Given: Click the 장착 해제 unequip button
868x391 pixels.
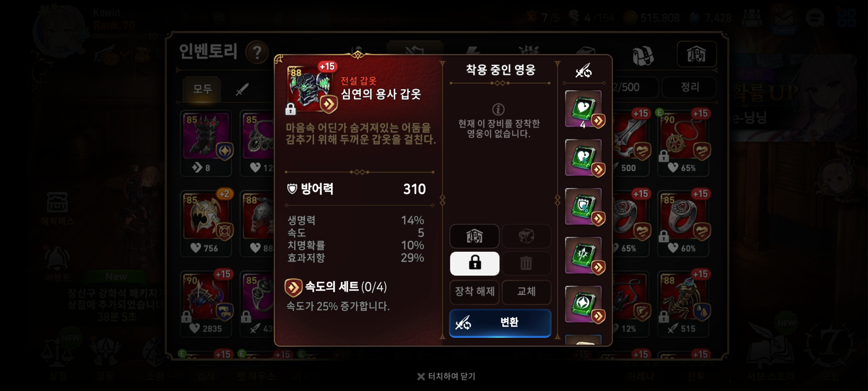Looking at the screenshot, I should 474,291.
